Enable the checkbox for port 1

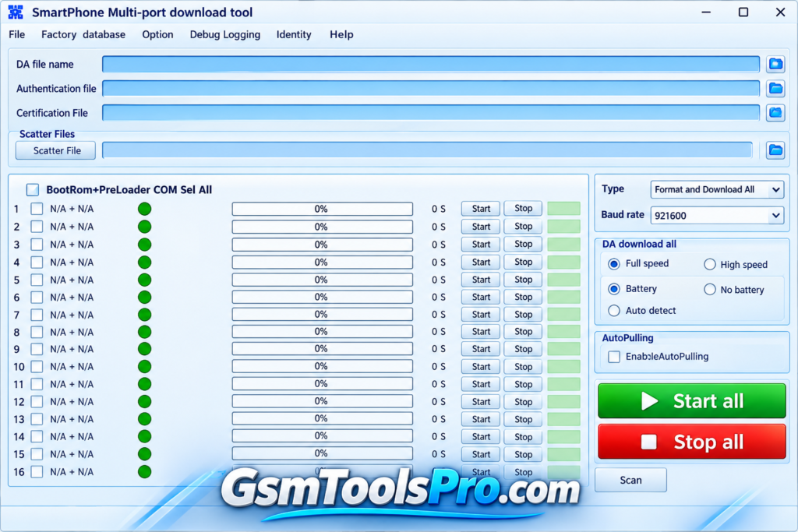[37, 209]
